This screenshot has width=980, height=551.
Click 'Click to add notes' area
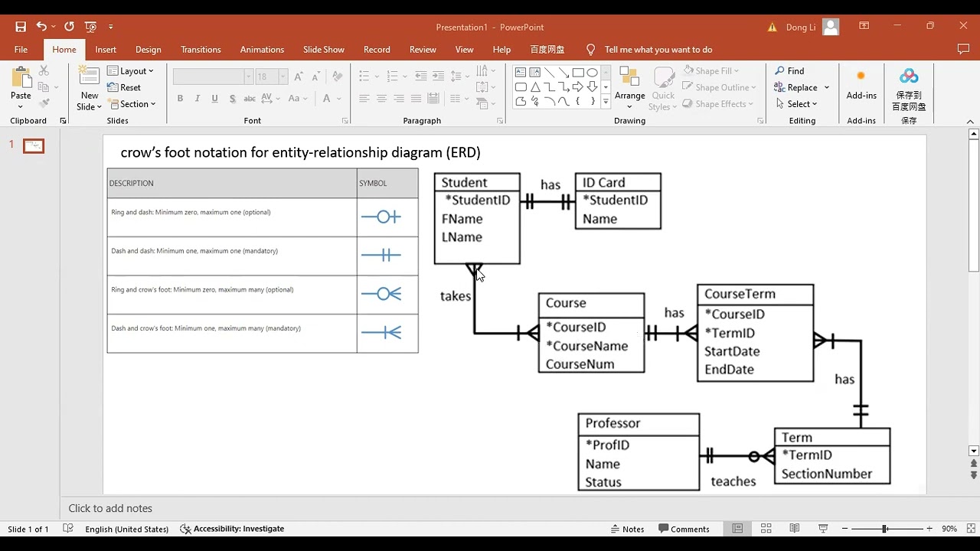pos(110,508)
